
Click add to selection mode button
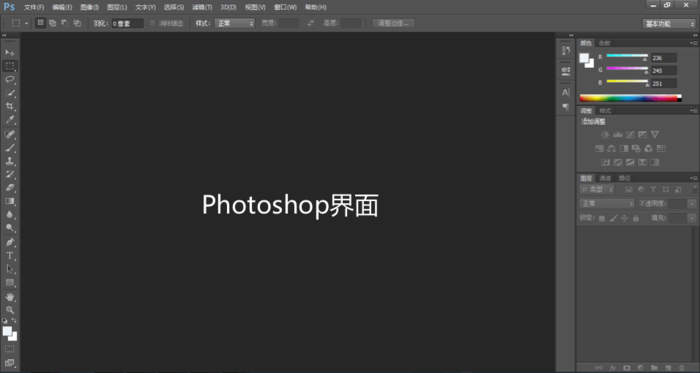coord(53,23)
